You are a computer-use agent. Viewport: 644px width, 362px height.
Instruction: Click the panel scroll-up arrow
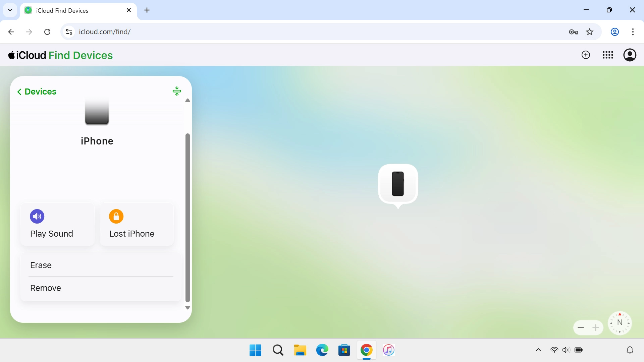pos(187,100)
